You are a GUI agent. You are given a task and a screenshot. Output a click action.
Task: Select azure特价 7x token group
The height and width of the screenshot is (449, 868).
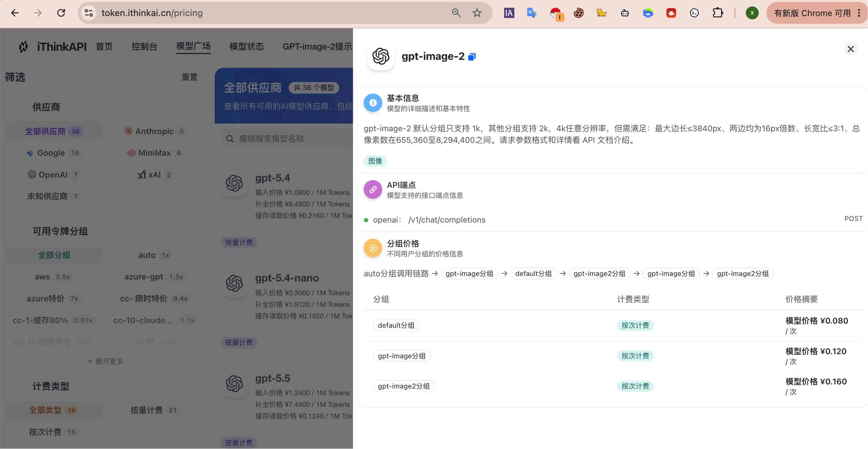tap(53, 299)
